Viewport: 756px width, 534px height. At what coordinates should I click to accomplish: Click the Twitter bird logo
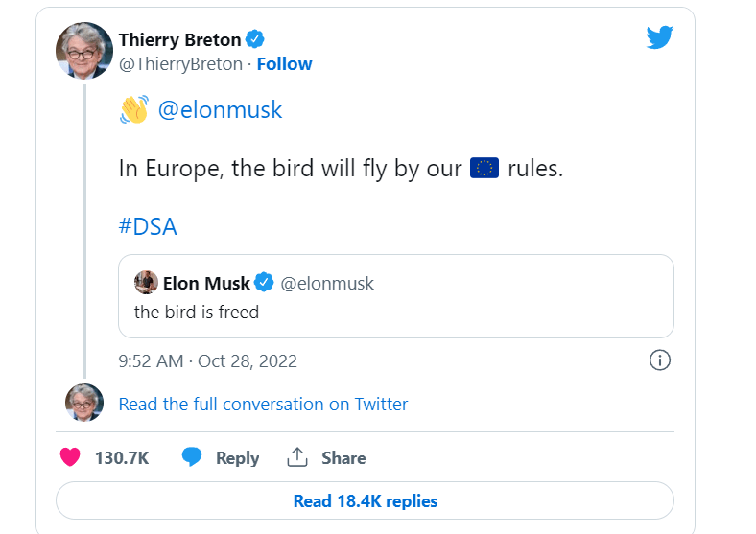[x=659, y=38]
